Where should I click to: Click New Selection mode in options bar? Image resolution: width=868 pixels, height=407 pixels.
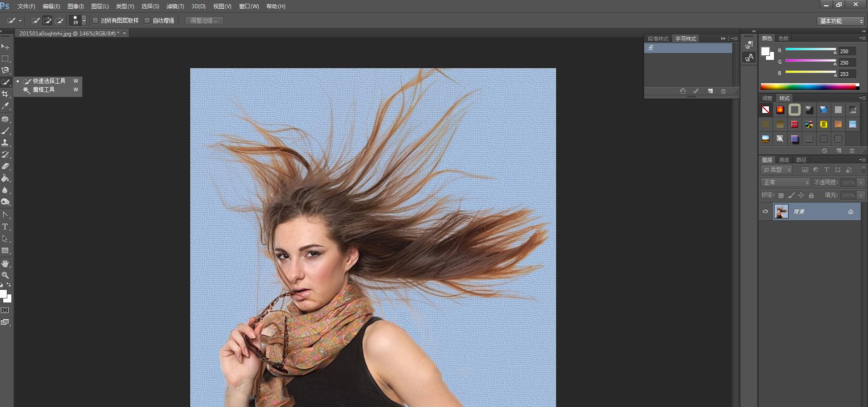pos(35,20)
